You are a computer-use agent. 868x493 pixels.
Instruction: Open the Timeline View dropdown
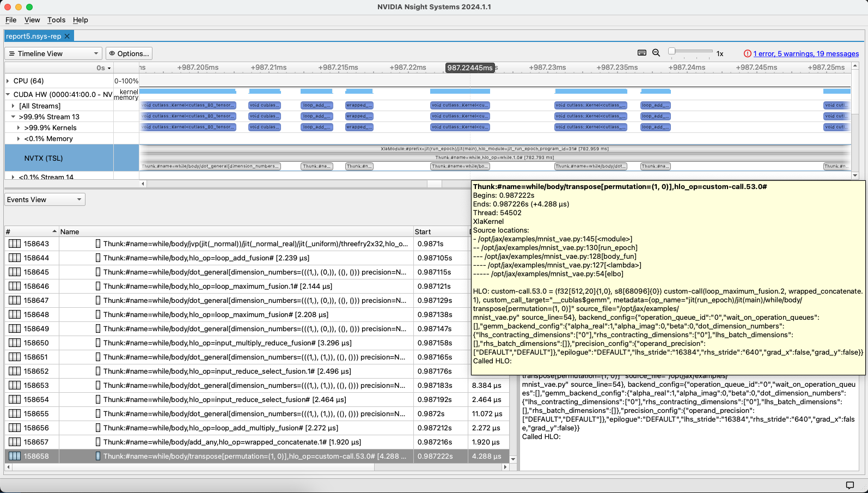coord(53,53)
